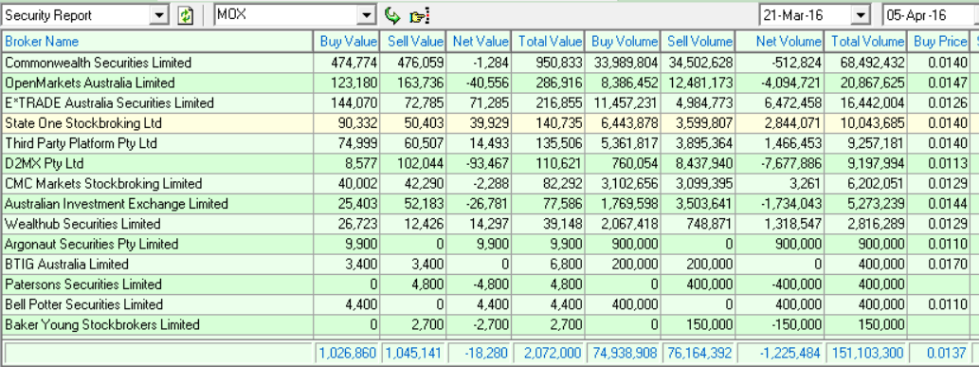Sort by Buy Price column header
Viewport: 980px width, 367px height.
(x=938, y=42)
